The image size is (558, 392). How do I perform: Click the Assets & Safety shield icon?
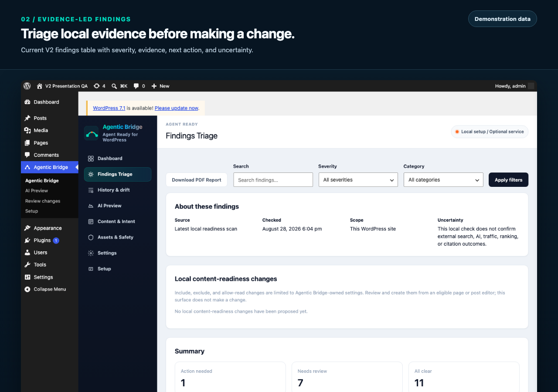point(91,237)
